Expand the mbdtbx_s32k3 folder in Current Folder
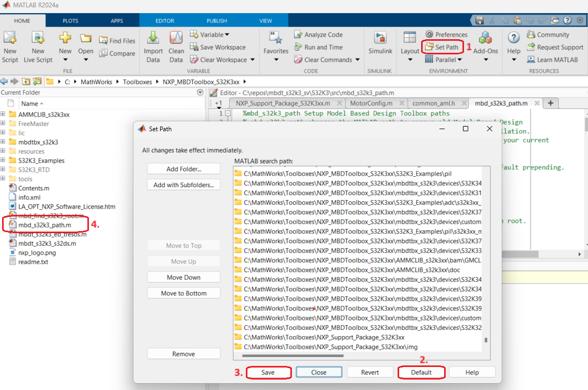Viewport: 588px width, 390px height. tap(4, 142)
